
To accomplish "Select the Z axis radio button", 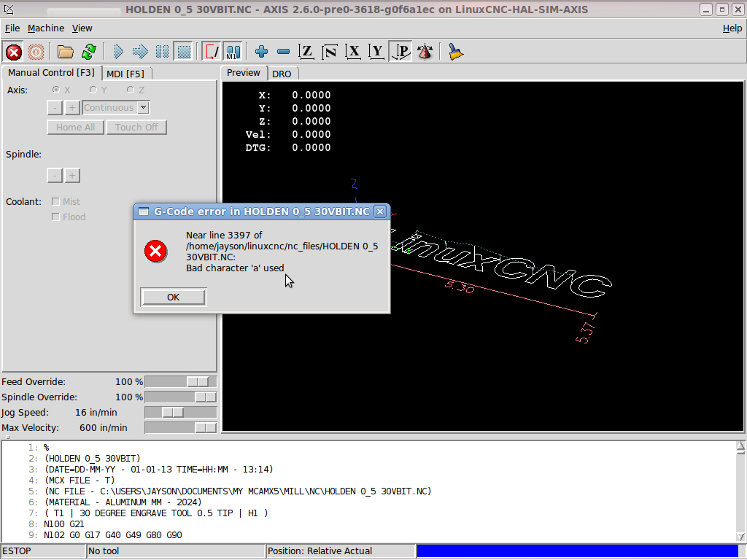I will click(x=131, y=90).
